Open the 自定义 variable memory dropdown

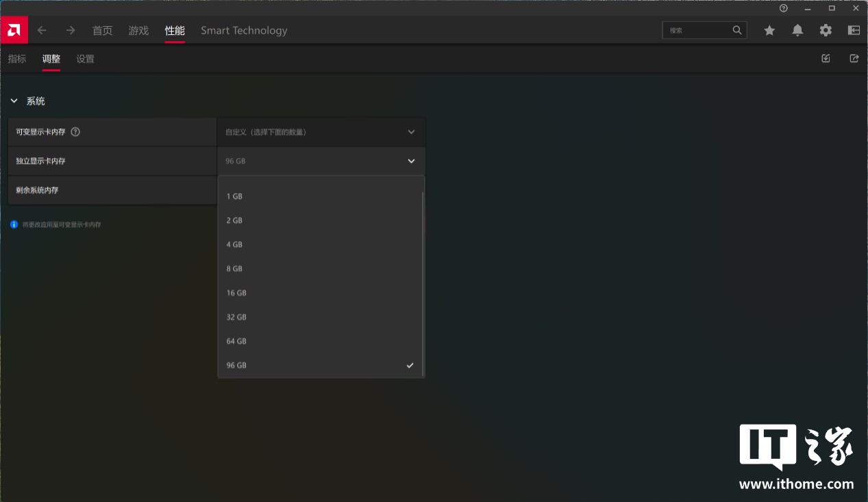pos(321,131)
